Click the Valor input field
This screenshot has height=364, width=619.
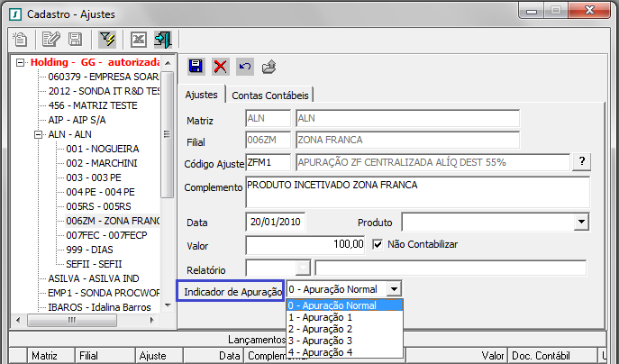(x=306, y=243)
